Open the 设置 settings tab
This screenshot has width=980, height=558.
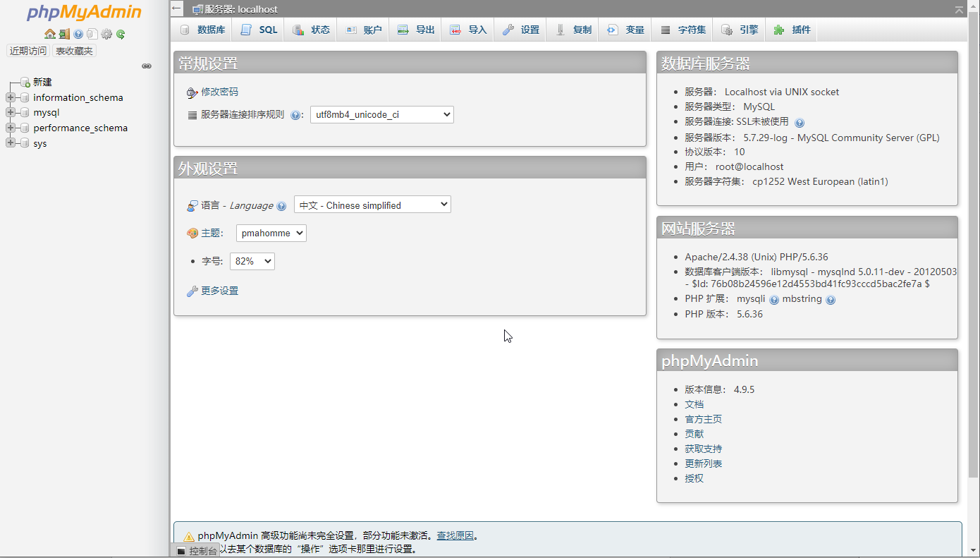(520, 30)
